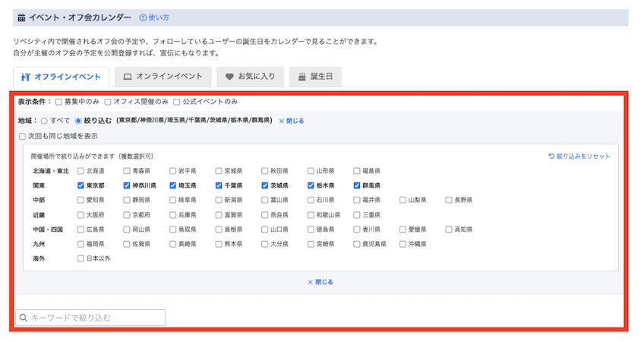Enable the オフィス開催のみ checkbox
The image size is (644, 342).
click(x=108, y=102)
